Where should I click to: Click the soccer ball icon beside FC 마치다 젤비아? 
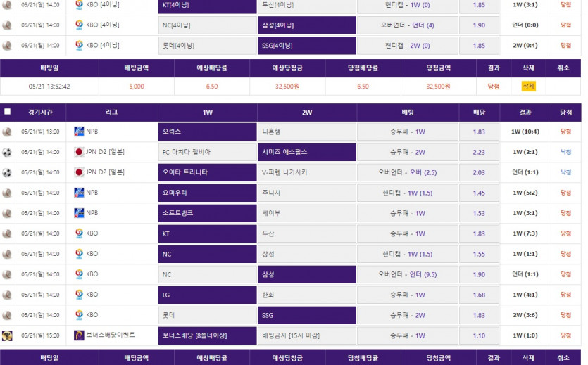(7, 153)
